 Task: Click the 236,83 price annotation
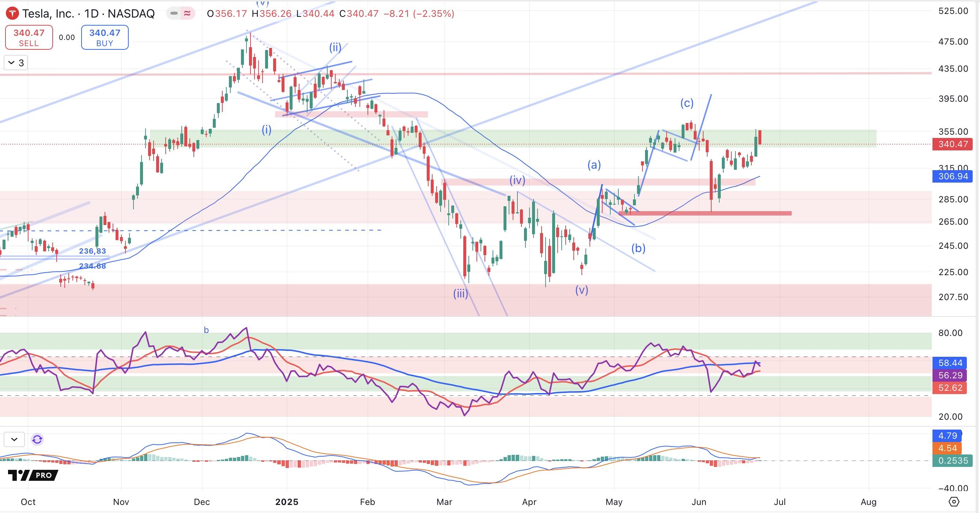coord(93,251)
